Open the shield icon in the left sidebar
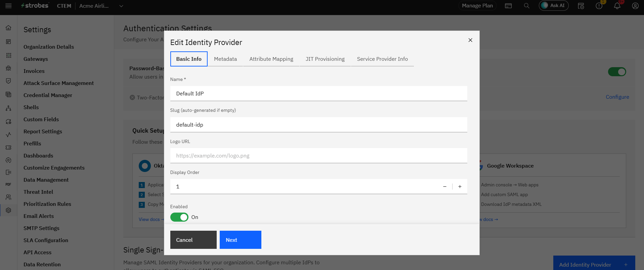 pyautogui.click(x=8, y=81)
